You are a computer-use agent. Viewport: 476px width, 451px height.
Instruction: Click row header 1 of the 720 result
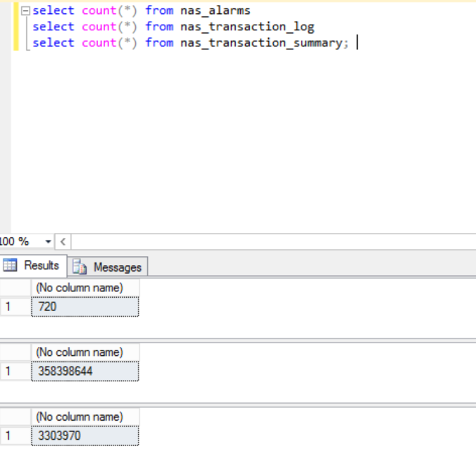[x=15, y=307]
